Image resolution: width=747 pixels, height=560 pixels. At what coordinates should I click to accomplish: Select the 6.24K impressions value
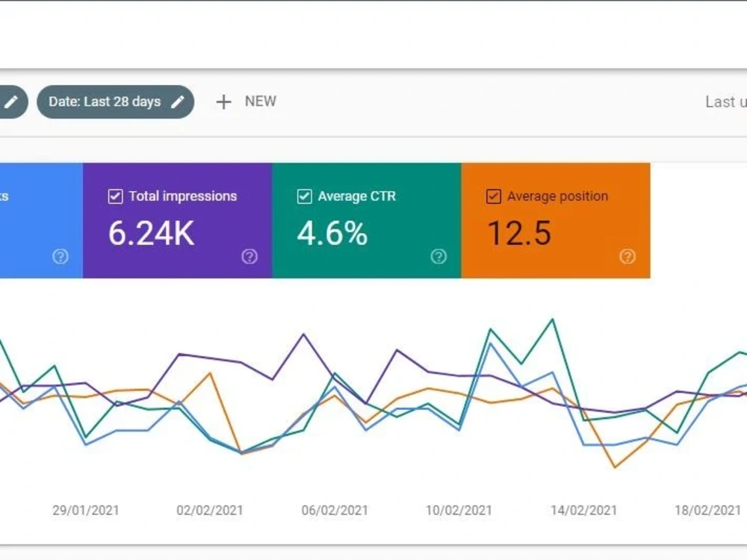152,233
